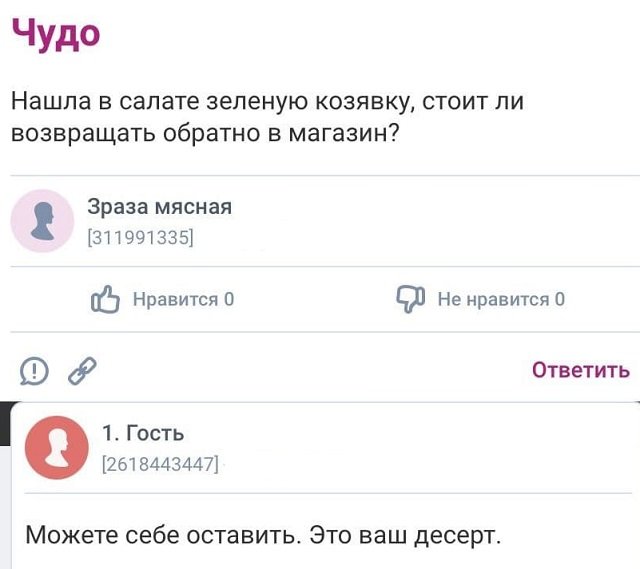
Task: Click the "Чудо" post title
Action: pos(56,34)
